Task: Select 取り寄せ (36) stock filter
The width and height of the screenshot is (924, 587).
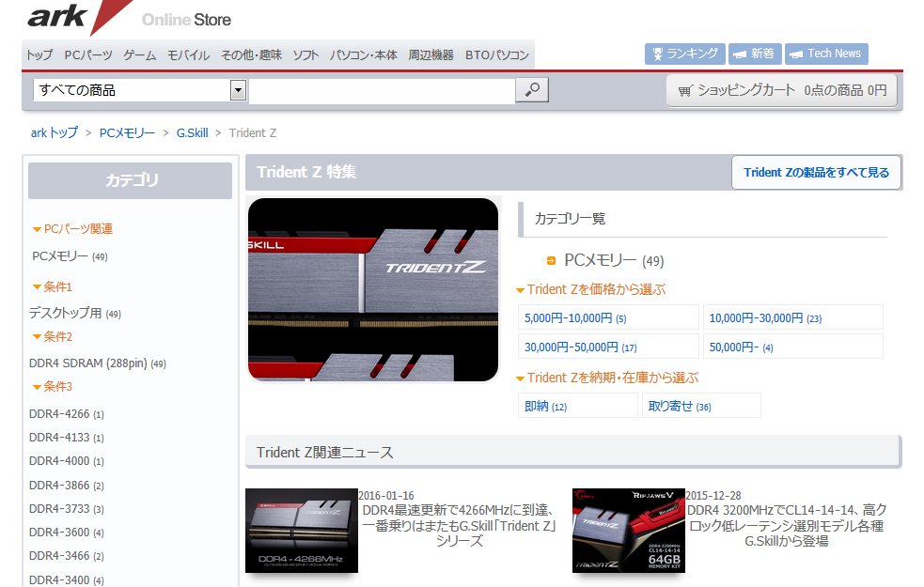Action: 701,406
